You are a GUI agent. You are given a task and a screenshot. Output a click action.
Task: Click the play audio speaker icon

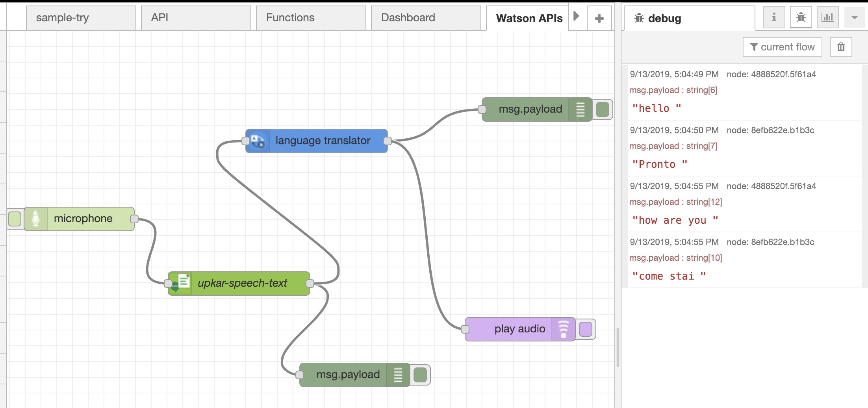click(563, 329)
